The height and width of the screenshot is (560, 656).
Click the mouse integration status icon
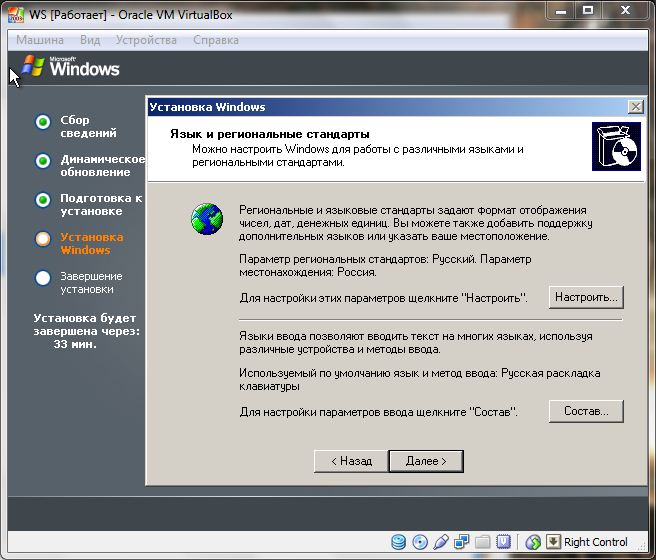[x=533, y=542]
